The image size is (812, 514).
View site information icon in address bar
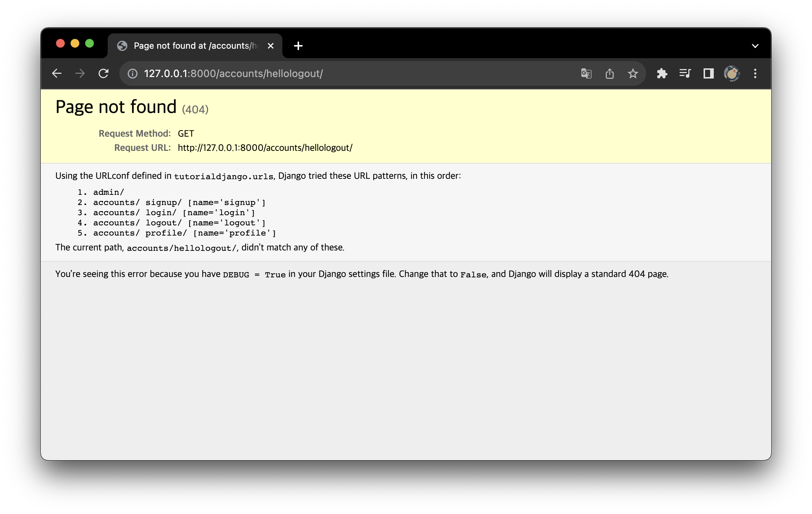tap(132, 74)
